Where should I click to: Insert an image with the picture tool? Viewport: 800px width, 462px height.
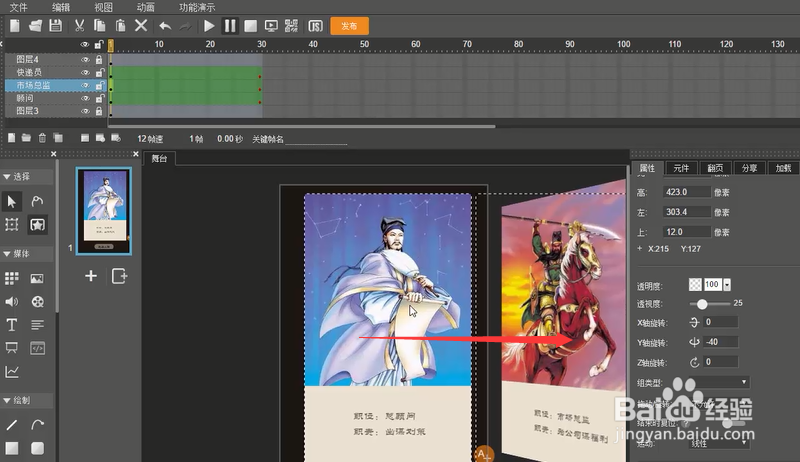(37, 278)
